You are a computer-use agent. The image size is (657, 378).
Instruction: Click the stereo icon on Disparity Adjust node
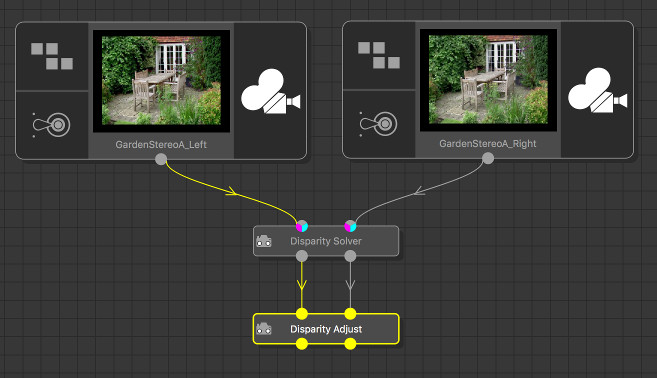point(264,329)
